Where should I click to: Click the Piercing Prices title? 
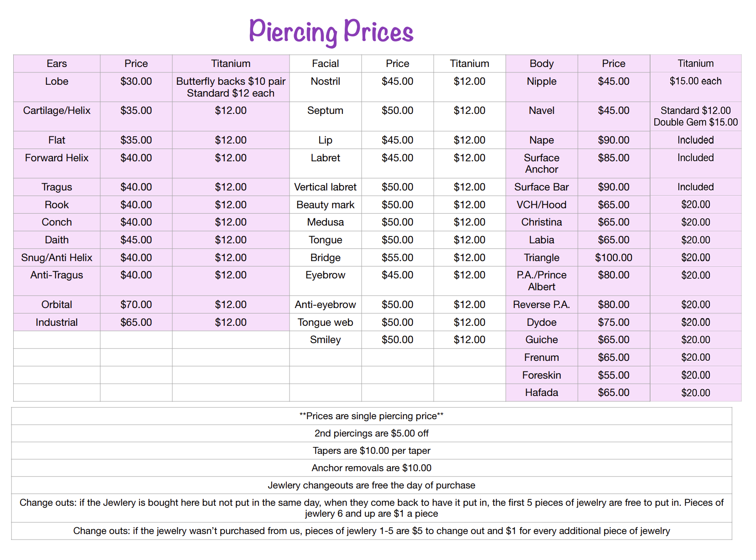pos(331,31)
